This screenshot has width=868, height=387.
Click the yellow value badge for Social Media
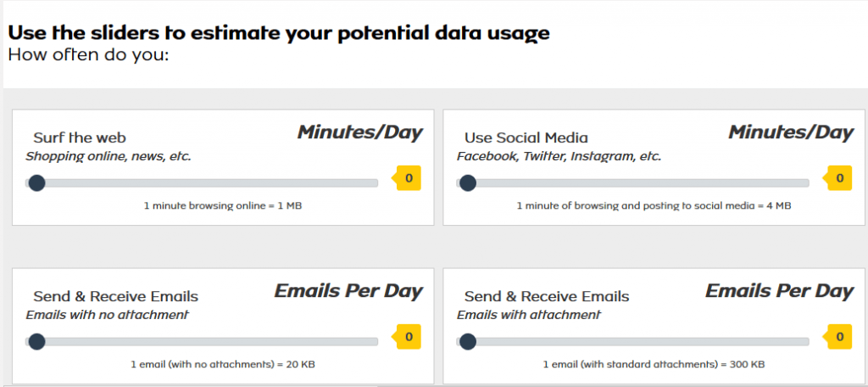(x=839, y=178)
